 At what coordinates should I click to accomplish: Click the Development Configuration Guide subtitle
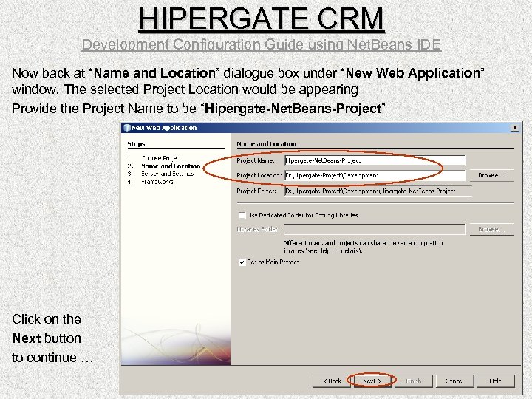262,44
